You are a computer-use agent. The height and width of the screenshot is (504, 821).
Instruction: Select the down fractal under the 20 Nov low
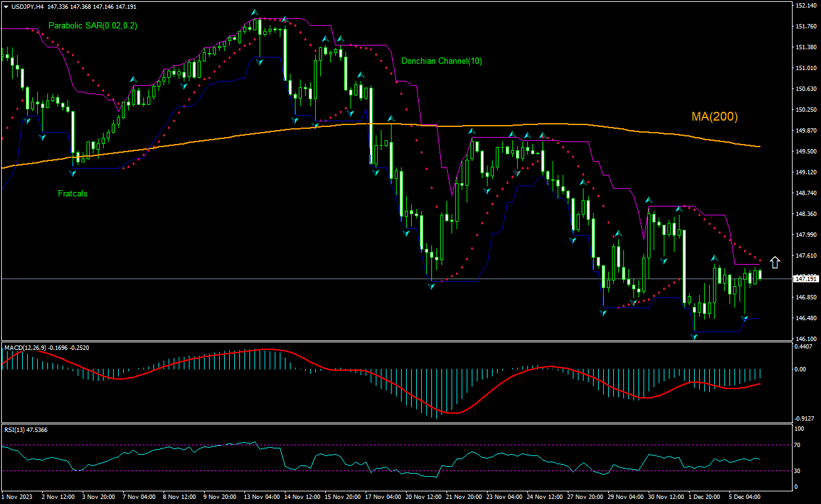click(431, 286)
